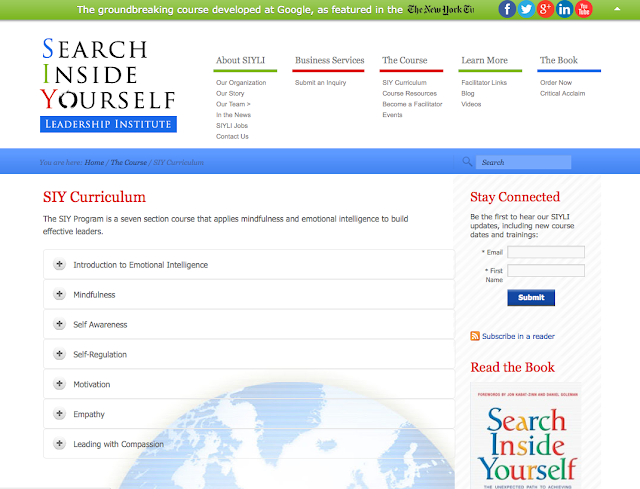Screen dimensions: 640x489
Task: Expand the Motivation section
Action: [x=249, y=384]
